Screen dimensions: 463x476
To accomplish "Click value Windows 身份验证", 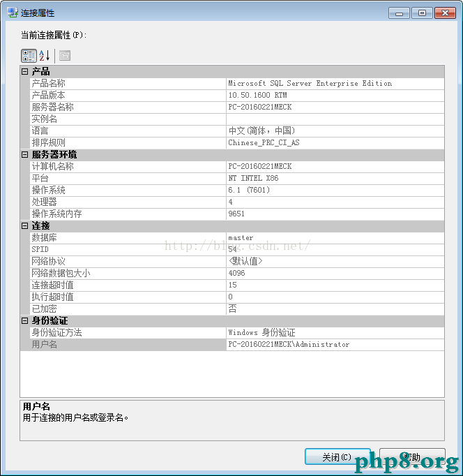I will [261, 333].
